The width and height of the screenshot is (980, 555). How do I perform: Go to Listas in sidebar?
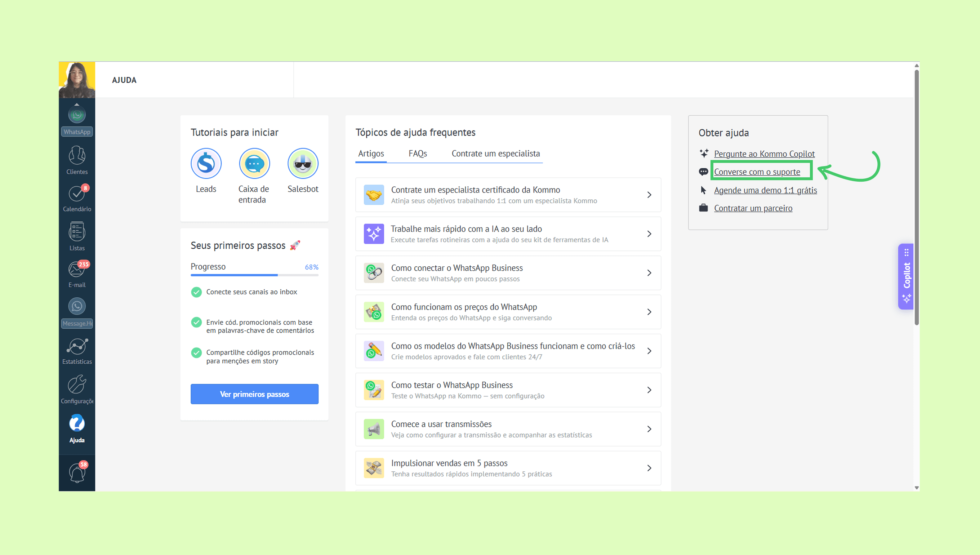coord(77,232)
